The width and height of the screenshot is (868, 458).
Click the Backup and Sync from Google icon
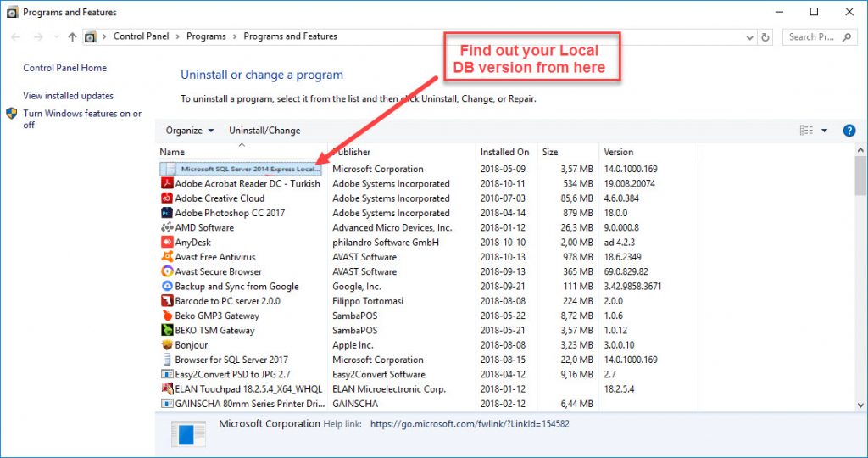[x=167, y=287]
